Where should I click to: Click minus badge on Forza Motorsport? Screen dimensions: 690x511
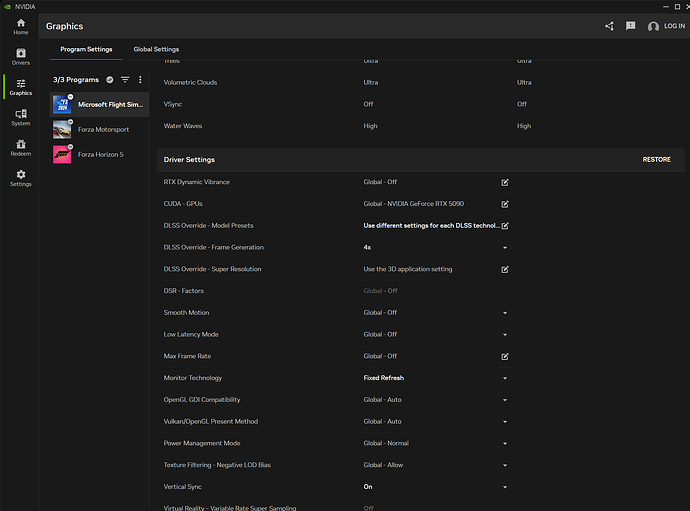(70, 122)
